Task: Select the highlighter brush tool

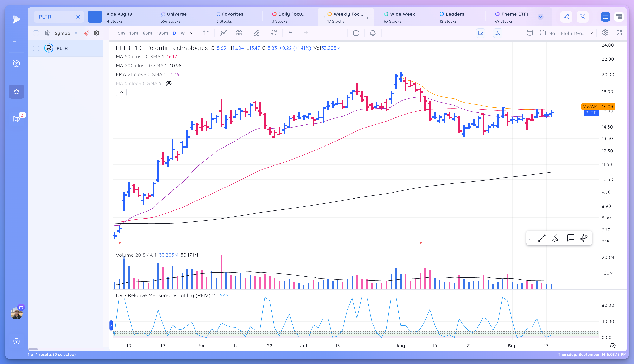Action: (556, 238)
